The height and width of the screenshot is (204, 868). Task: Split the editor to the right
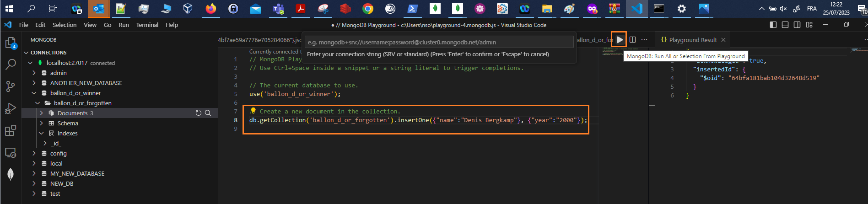[632, 40]
